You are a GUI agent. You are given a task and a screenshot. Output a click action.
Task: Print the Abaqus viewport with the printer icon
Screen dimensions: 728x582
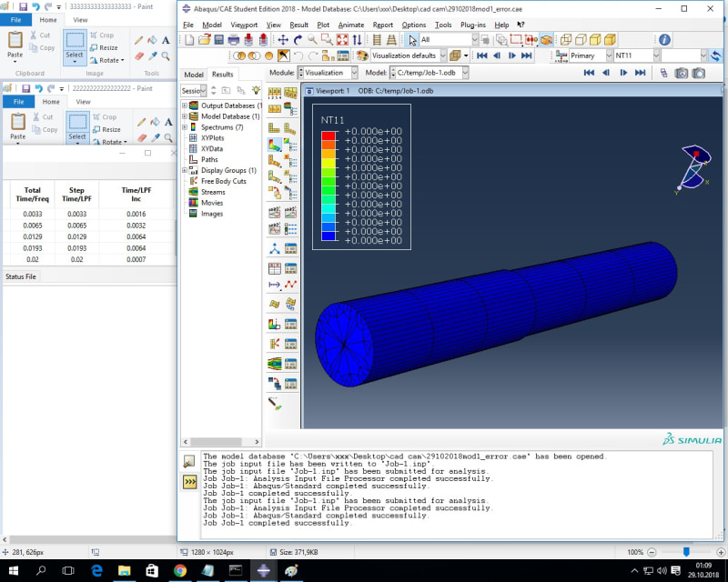click(x=234, y=40)
